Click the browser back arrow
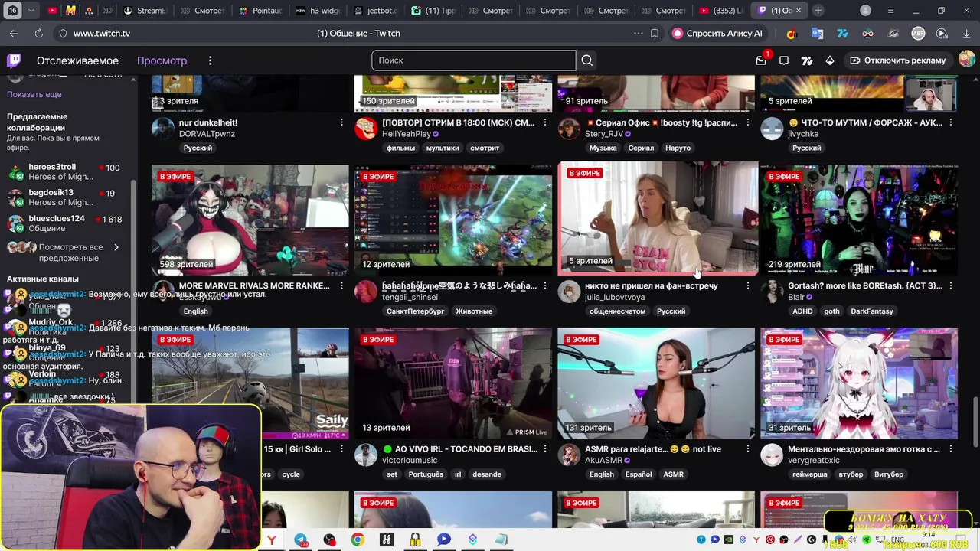 14,34
